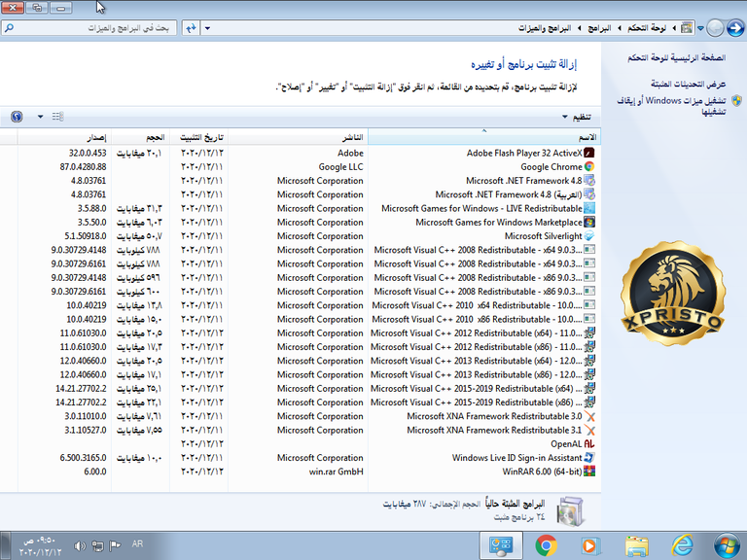Click the Action Center flag icon
This screenshot has height=560, width=747.
point(115,545)
